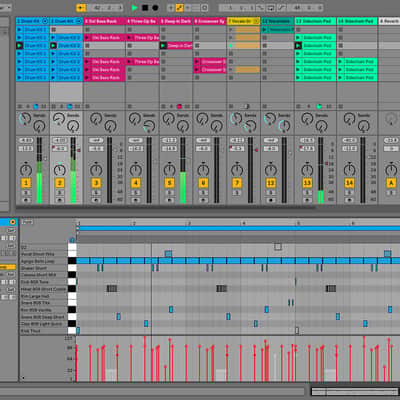Click track 5 volume meter fader
The height and width of the screenshot is (400, 400).
(183, 170)
